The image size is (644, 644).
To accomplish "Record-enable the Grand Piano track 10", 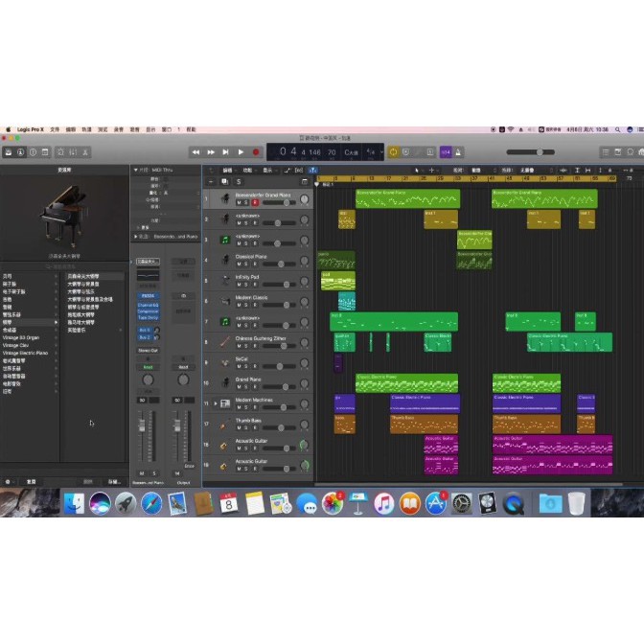I will pos(255,387).
